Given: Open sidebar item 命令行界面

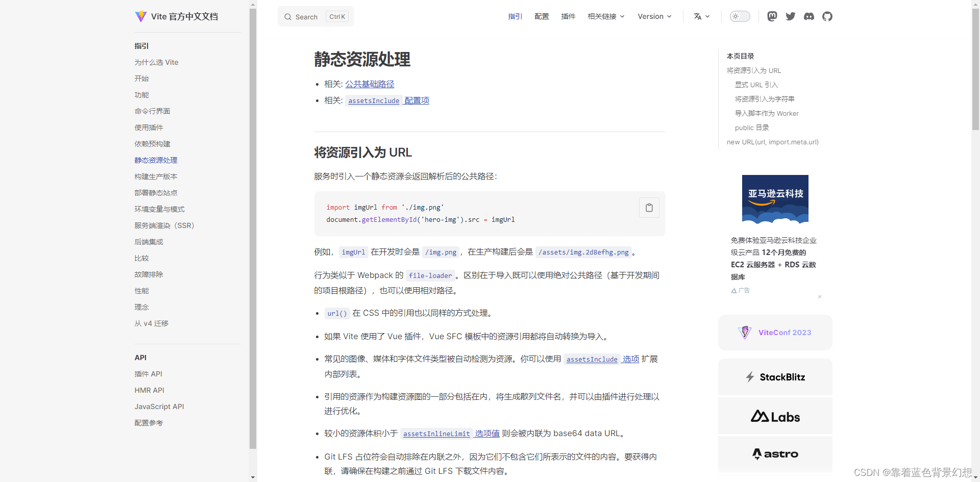Looking at the screenshot, I should [x=153, y=111].
